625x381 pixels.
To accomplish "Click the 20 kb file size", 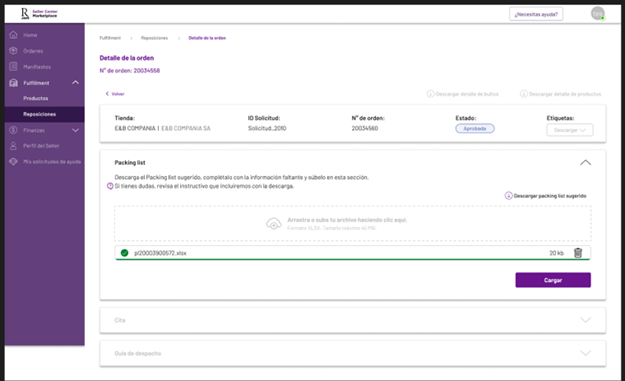I will (x=556, y=253).
